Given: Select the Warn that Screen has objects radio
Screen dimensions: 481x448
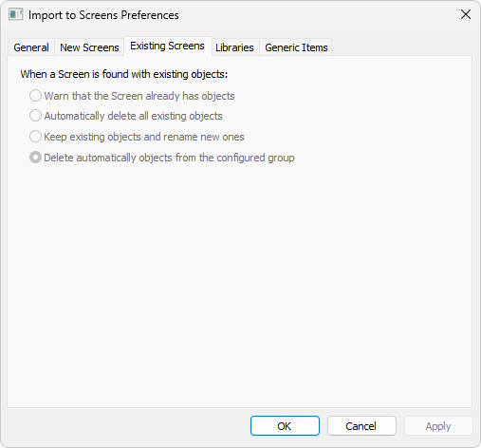Looking at the screenshot, I should 35,95.
